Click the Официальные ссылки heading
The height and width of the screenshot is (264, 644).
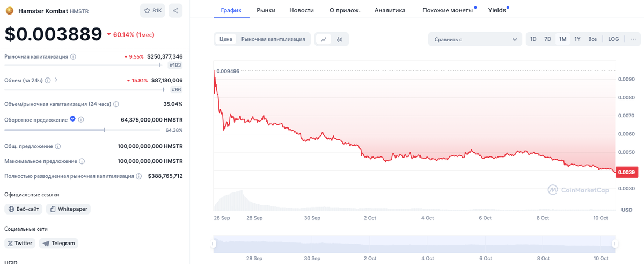coord(32,194)
